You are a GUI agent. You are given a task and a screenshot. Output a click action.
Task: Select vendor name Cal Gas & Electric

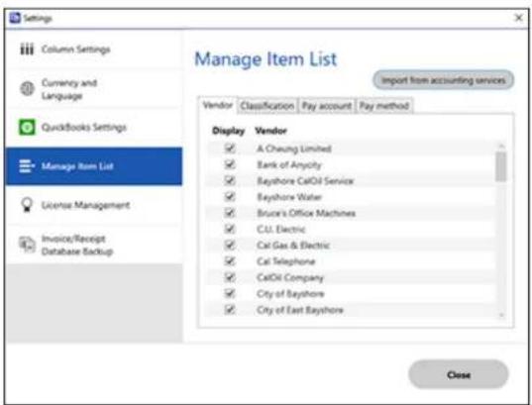[x=293, y=246]
